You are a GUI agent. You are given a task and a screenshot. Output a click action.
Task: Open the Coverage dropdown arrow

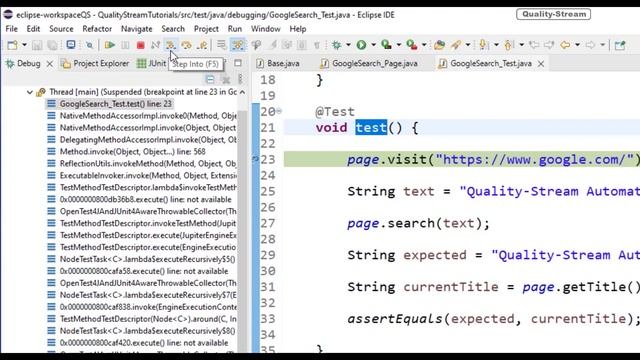click(398, 45)
